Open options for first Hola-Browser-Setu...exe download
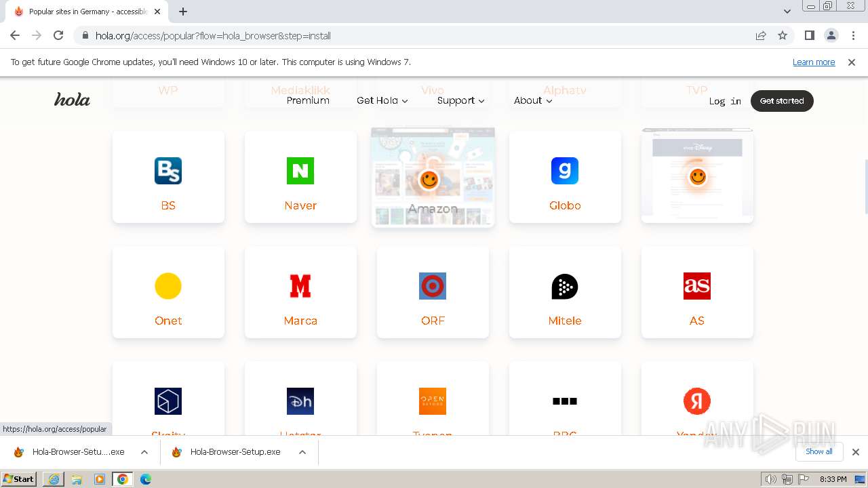868x488 pixels. (x=144, y=452)
